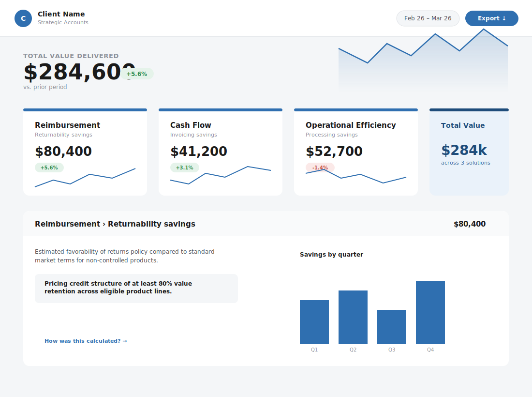Screen dimensions: 532x397
Task: Click the "Processing savings" subtitle
Action: (331, 135)
